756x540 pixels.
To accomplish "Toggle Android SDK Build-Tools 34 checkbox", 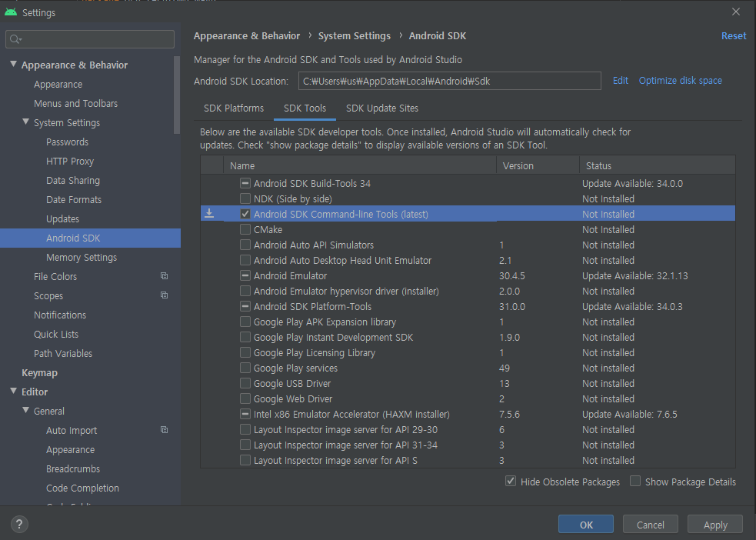I will click(245, 183).
